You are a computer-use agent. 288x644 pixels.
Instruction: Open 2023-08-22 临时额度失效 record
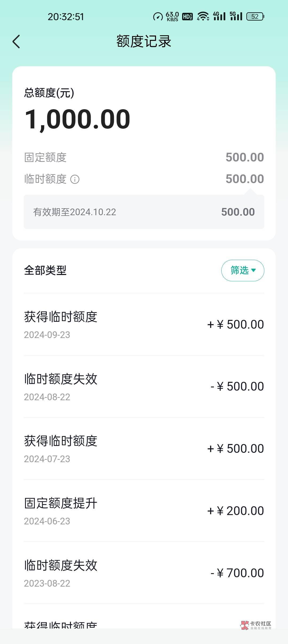coord(144,573)
